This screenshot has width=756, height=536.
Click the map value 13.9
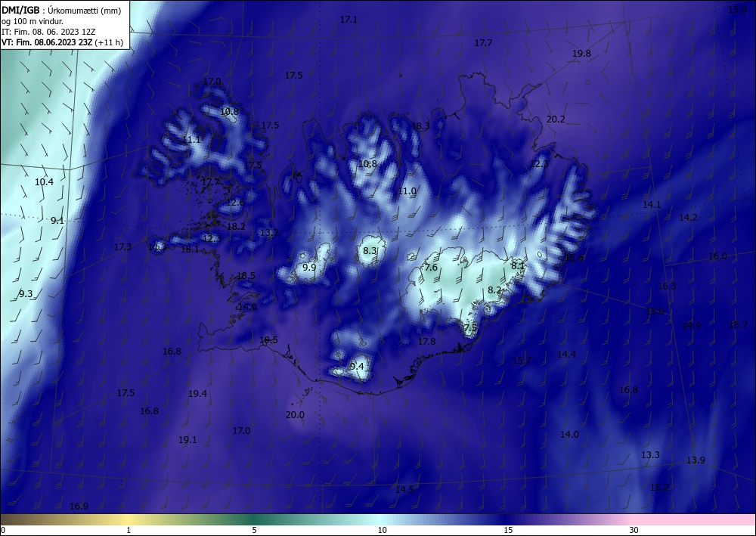pyautogui.click(x=696, y=460)
